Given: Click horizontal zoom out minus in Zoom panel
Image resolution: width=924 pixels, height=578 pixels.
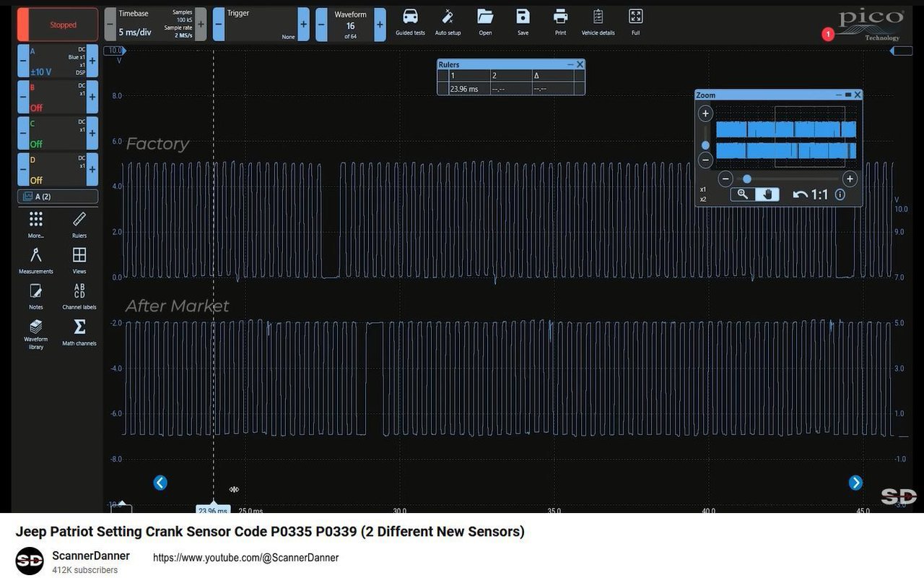Looking at the screenshot, I should (x=726, y=178).
